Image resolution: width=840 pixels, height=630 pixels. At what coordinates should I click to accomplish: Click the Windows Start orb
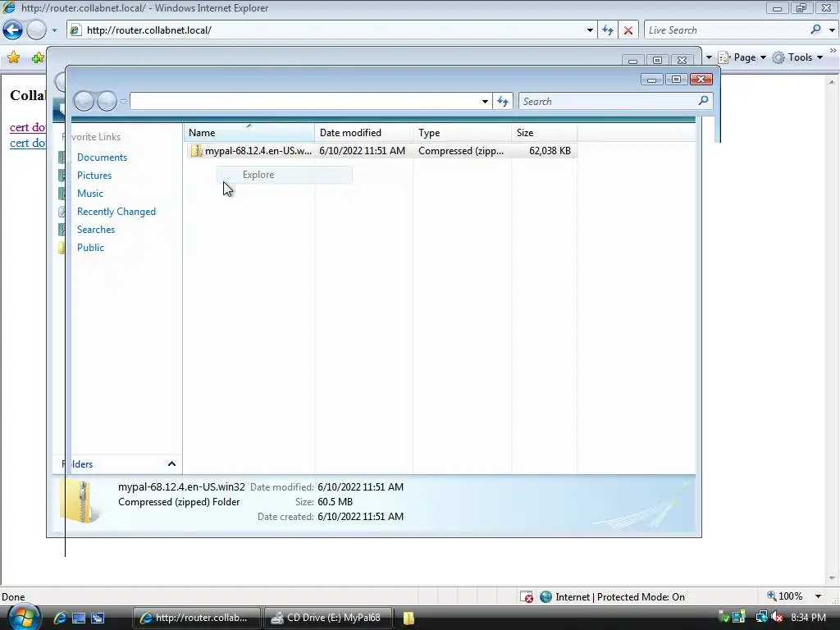point(23,617)
